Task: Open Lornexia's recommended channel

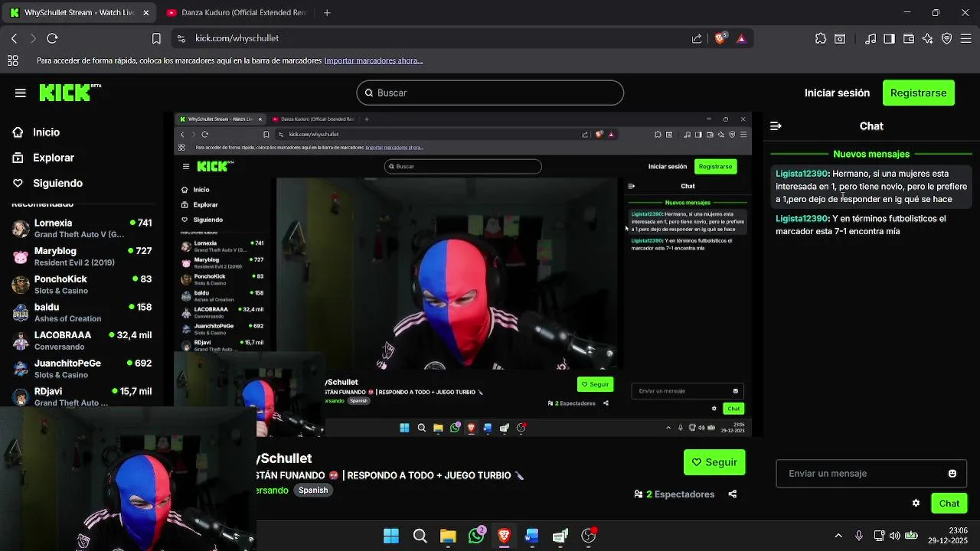Action: [x=82, y=228]
